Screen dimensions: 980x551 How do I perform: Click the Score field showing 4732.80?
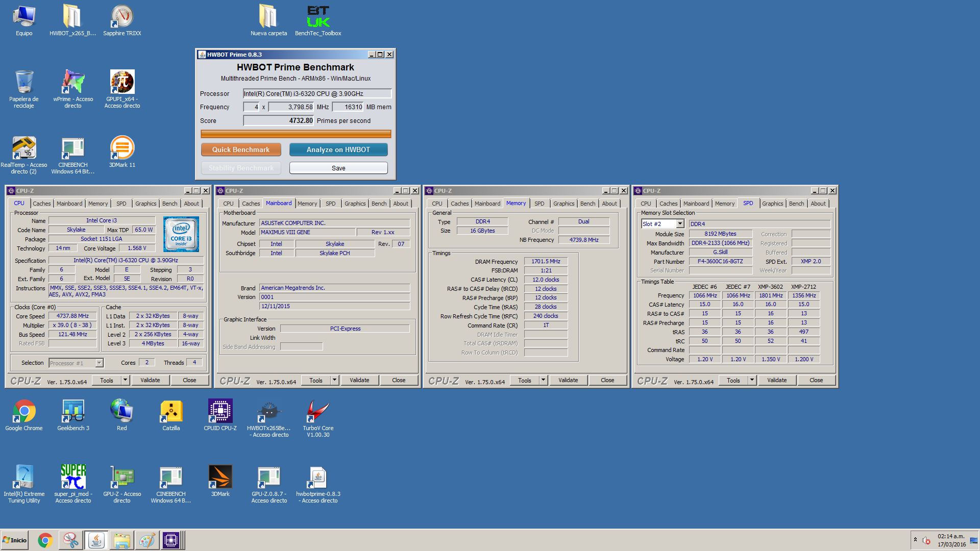coord(279,120)
